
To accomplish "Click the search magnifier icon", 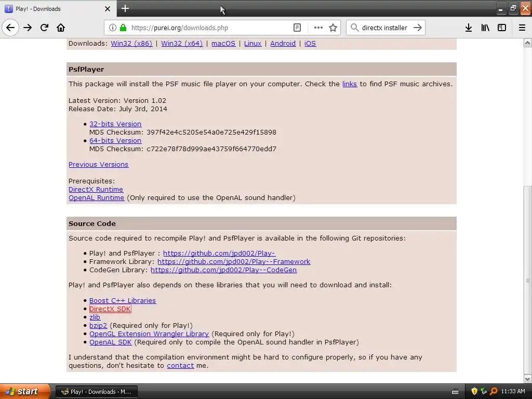I will click(354, 28).
